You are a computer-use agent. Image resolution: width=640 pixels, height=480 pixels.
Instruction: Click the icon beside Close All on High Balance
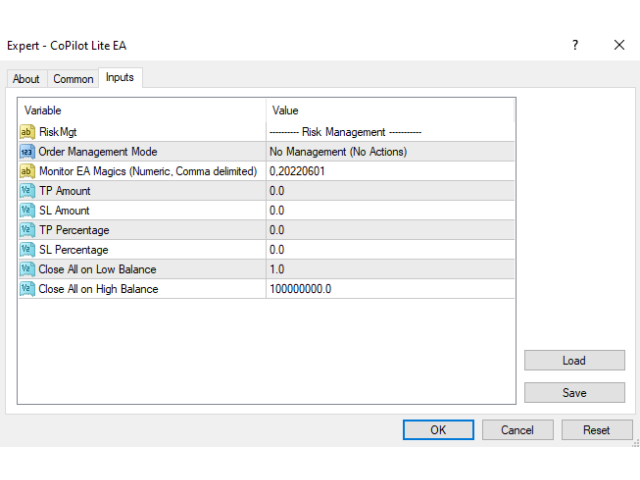pos(27,289)
